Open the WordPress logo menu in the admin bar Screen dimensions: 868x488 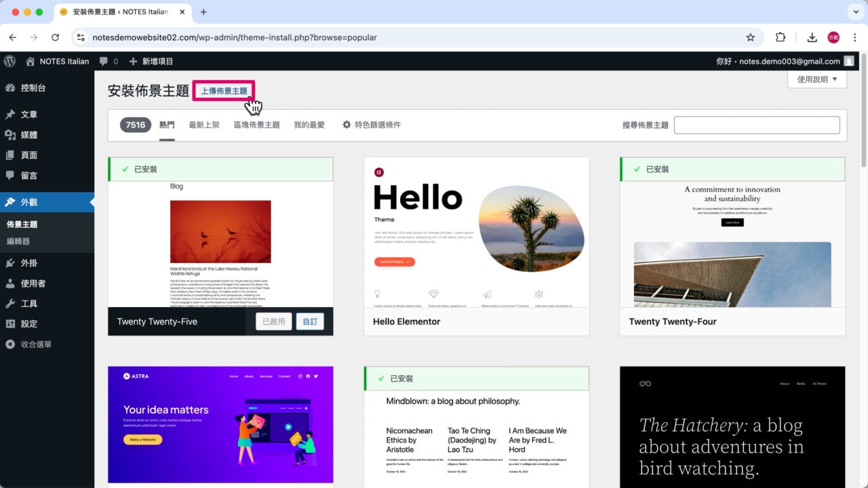click(x=9, y=61)
